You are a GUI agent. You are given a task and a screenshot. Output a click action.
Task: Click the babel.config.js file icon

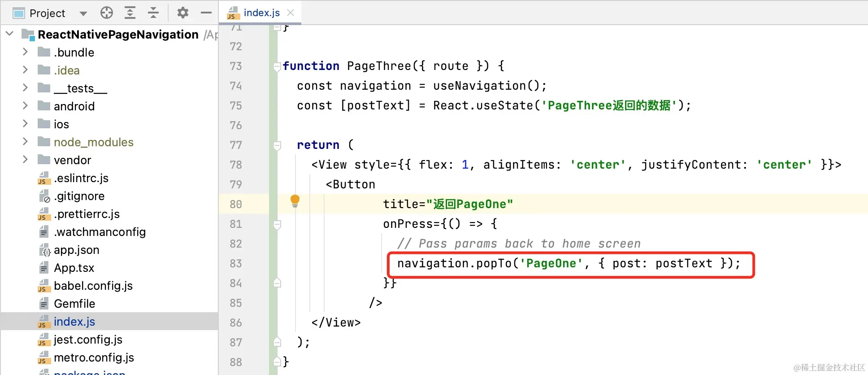click(x=44, y=286)
